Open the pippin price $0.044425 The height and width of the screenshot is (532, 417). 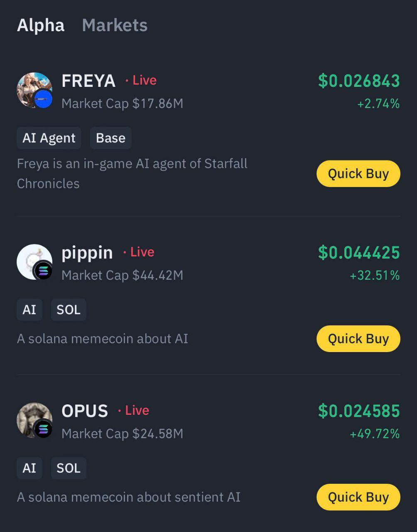coord(359,253)
